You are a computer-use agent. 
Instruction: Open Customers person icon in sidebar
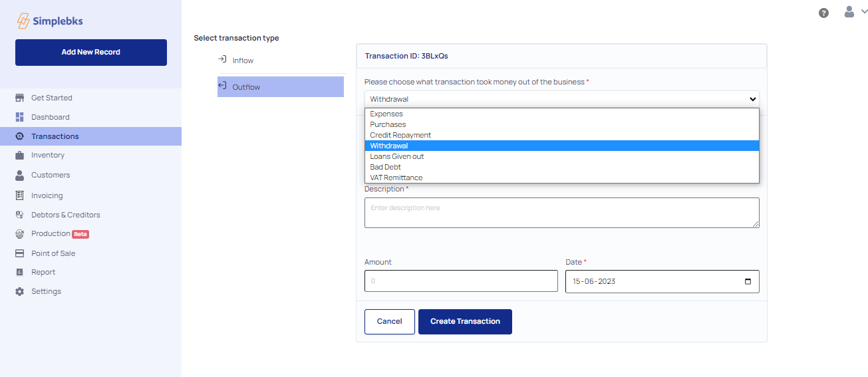[19, 175]
